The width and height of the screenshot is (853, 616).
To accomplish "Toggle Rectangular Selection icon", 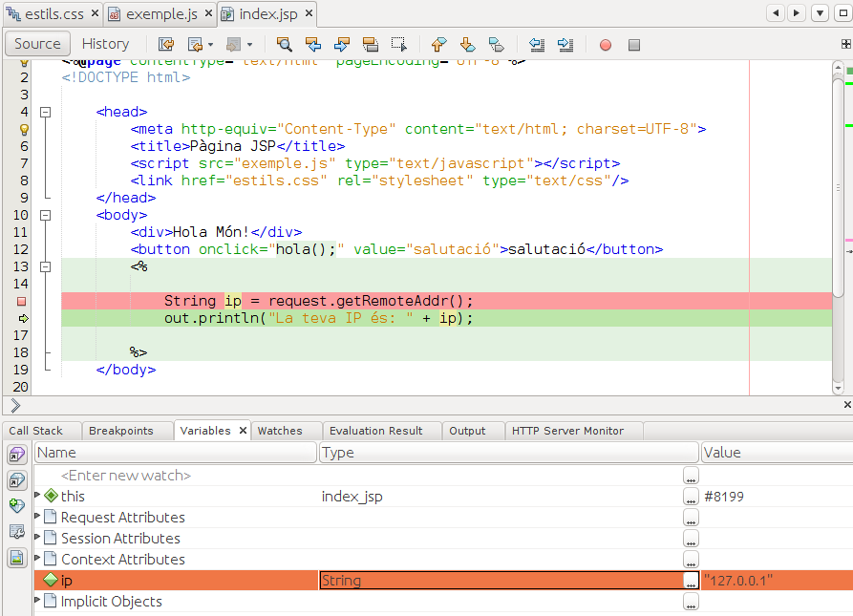I will [398, 45].
